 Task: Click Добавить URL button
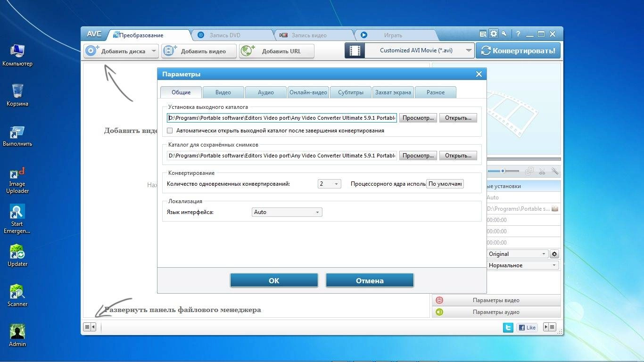coord(277,51)
